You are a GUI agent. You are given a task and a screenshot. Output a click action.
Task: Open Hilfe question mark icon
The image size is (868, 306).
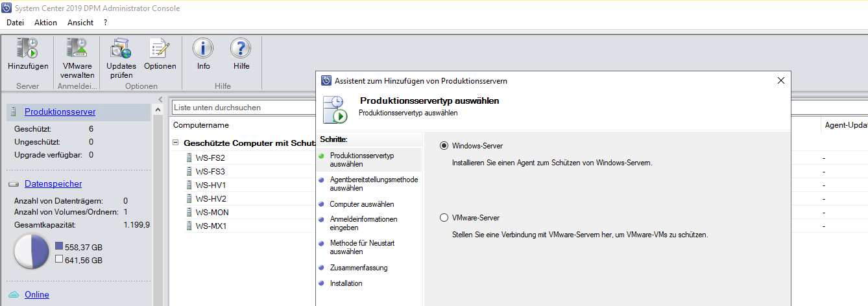click(241, 49)
